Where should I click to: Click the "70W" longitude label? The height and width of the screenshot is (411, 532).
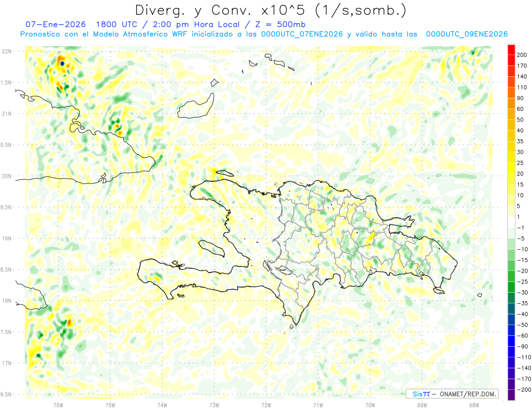370,405
